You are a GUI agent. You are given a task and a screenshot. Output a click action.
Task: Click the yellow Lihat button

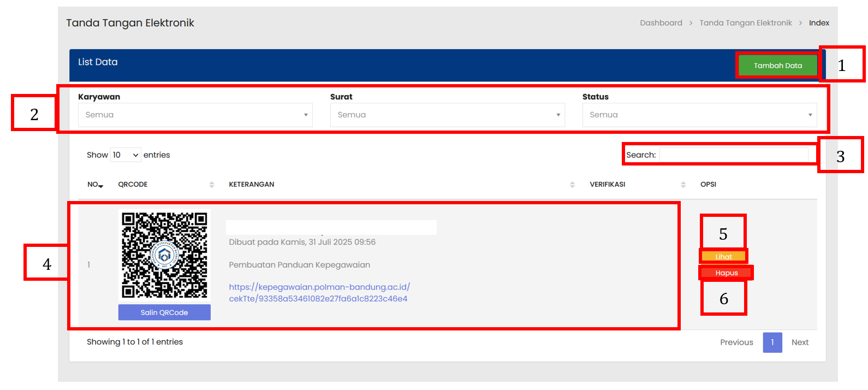click(x=723, y=257)
